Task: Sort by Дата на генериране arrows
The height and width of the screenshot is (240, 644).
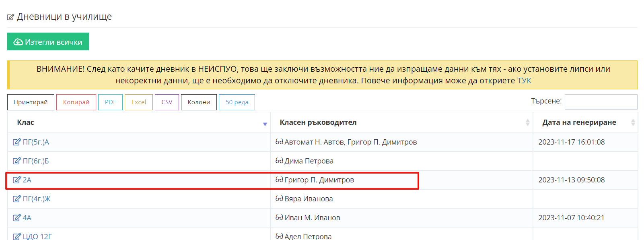Action: [x=633, y=122]
